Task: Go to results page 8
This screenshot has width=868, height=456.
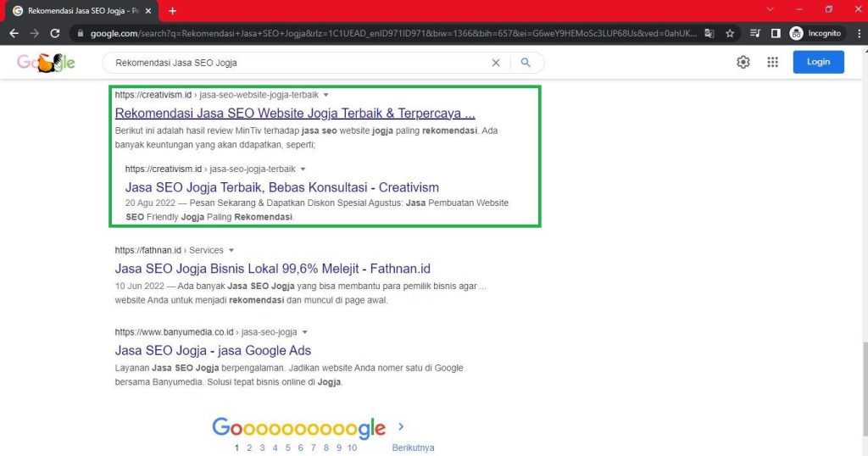Action: 325,448
